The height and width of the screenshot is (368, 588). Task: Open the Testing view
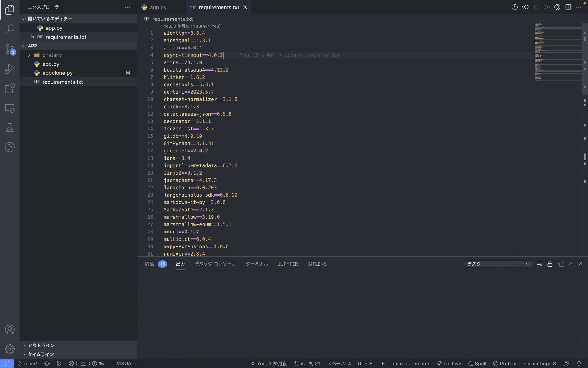(10, 127)
